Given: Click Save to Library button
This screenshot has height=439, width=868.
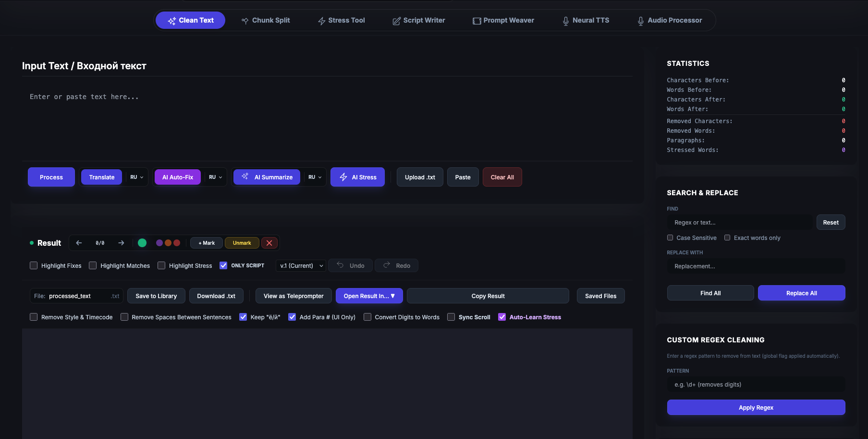Looking at the screenshot, I should pos(156,296).
